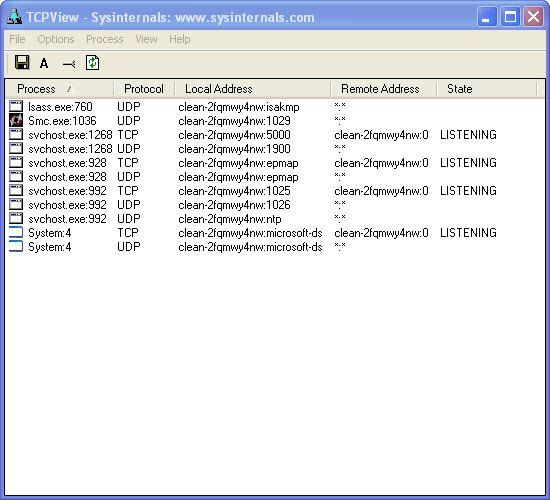The width and height of the screenshot is (550, 500).
Task: Sort by the State column header
Action: click(487, 89)
